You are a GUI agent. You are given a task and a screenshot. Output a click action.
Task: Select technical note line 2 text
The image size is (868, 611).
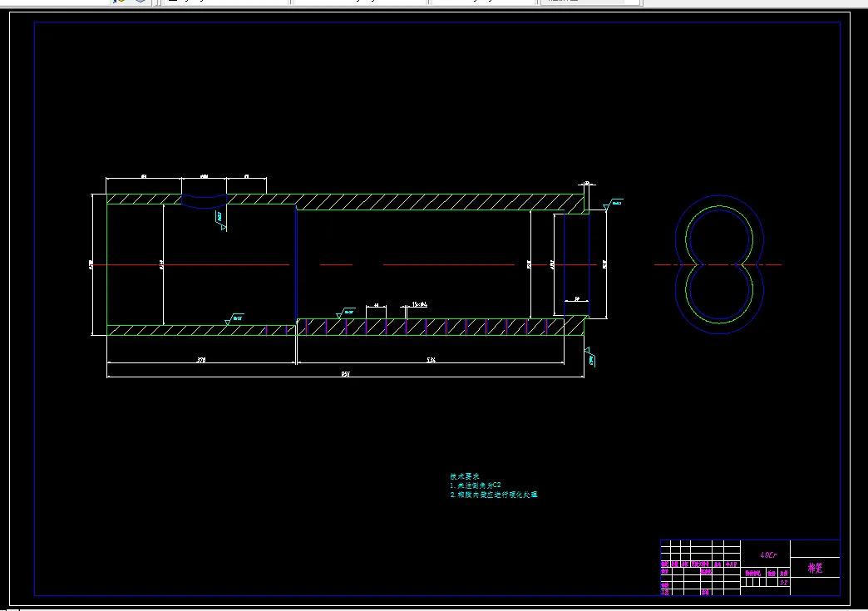coord(494,495)
